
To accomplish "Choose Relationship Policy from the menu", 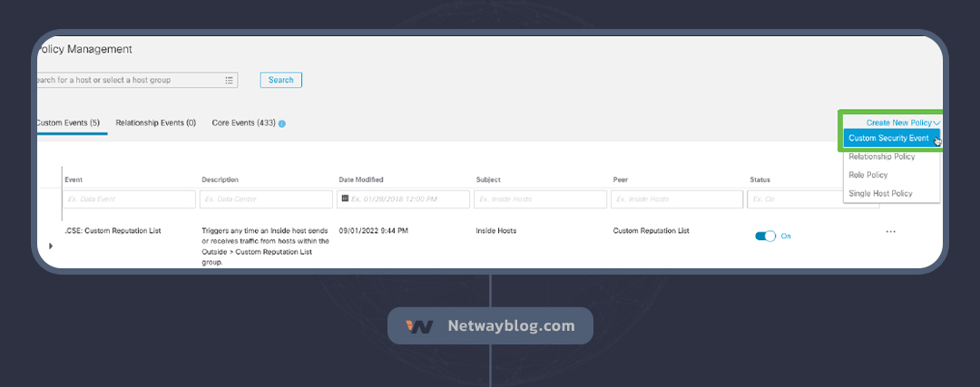I will pyautogui.click(x=881, y=157).
